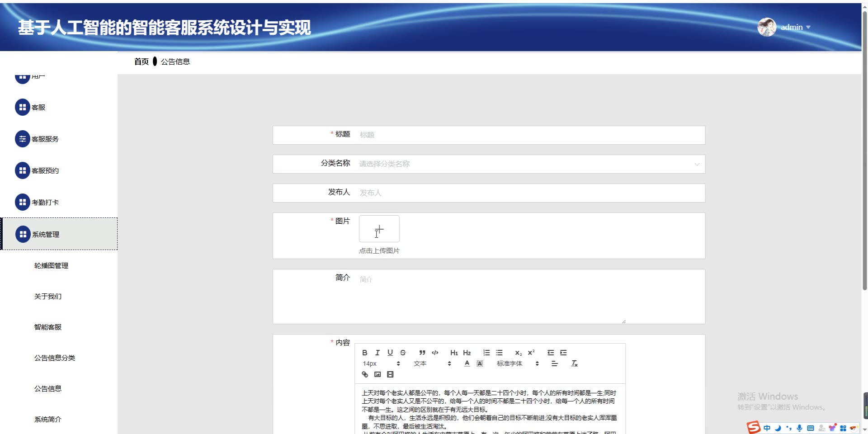Insert a video via the film icon

point(390,374)
